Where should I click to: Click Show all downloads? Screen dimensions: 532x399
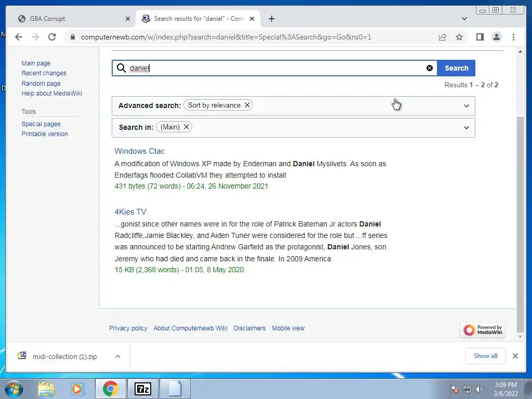[x=485, y=356]
